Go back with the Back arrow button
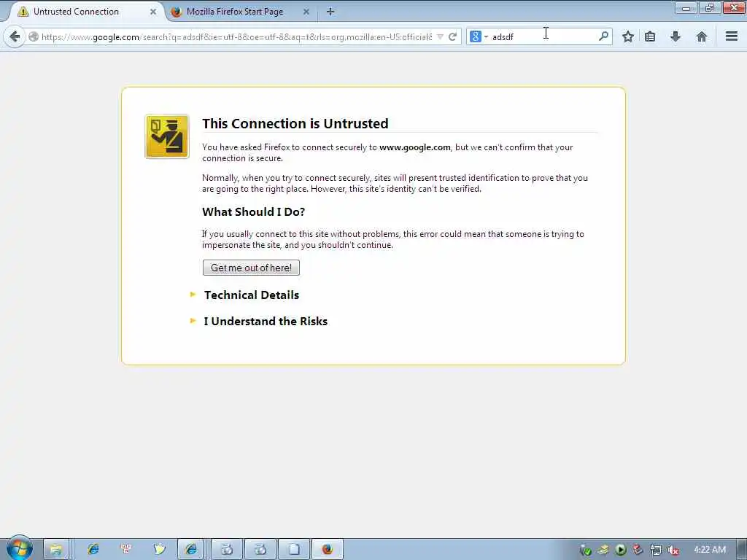The image size is (747, 560). click(15, 36)
